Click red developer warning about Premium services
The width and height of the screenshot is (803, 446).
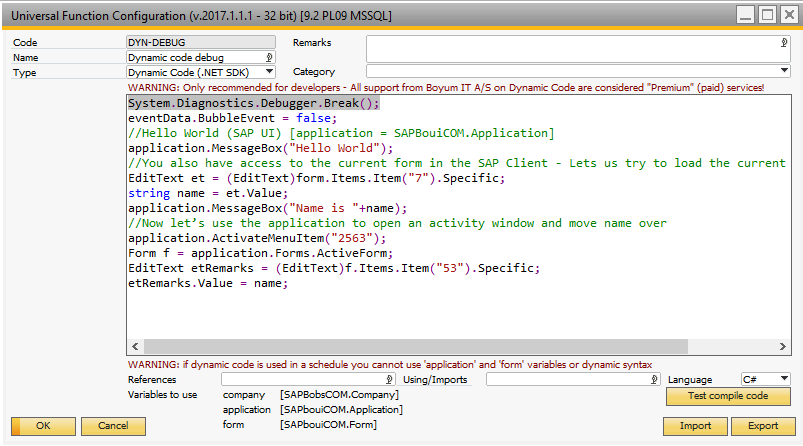(446, 88)
